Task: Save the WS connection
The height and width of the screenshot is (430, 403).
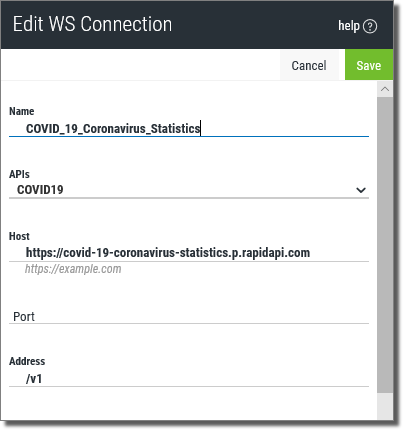Action: pyautogui.click(x=369, y=65)
